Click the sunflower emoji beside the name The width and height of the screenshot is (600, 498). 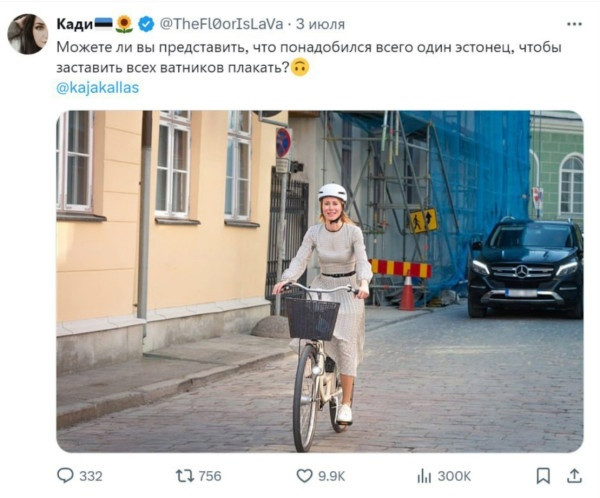tap(124, 24)
